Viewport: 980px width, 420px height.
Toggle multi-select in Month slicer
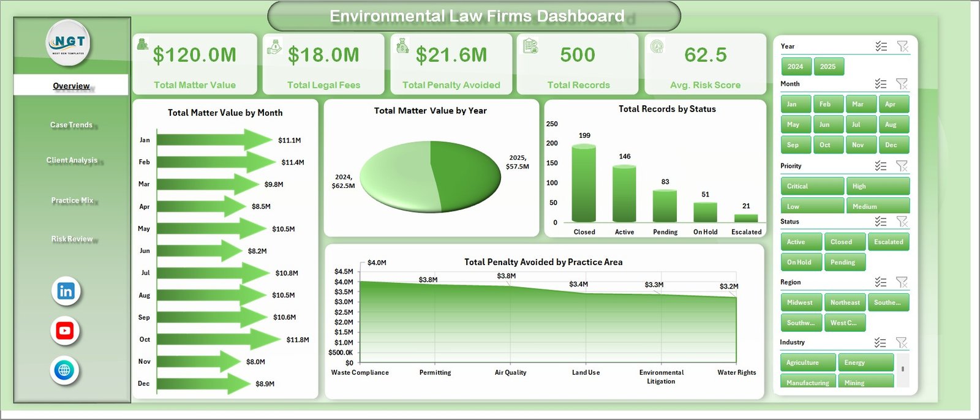tap(881, 84)
